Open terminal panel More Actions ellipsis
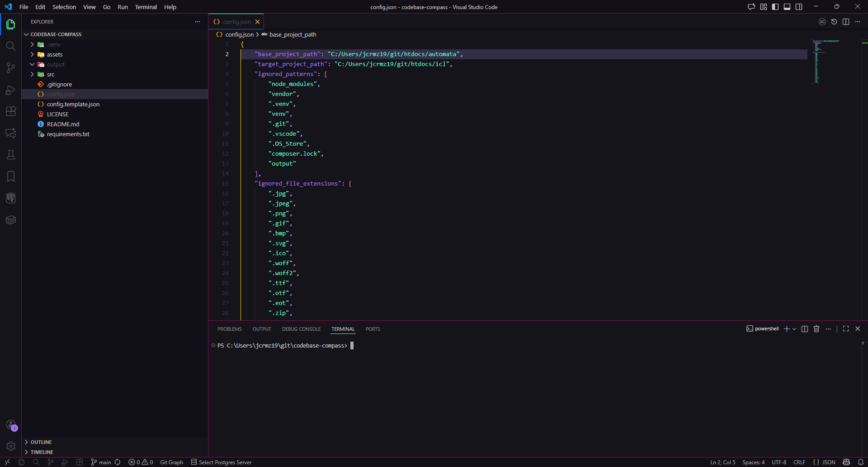 pos(828,329)
